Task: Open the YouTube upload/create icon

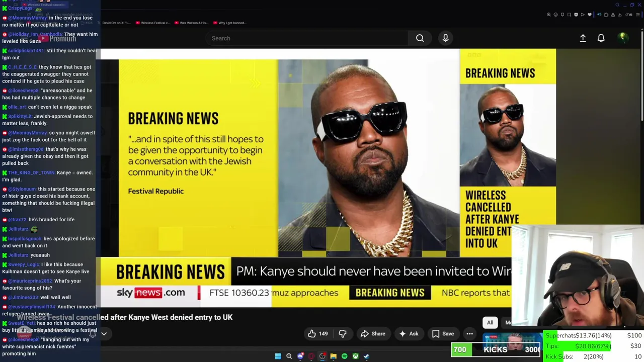Action: tap(583, 38)
